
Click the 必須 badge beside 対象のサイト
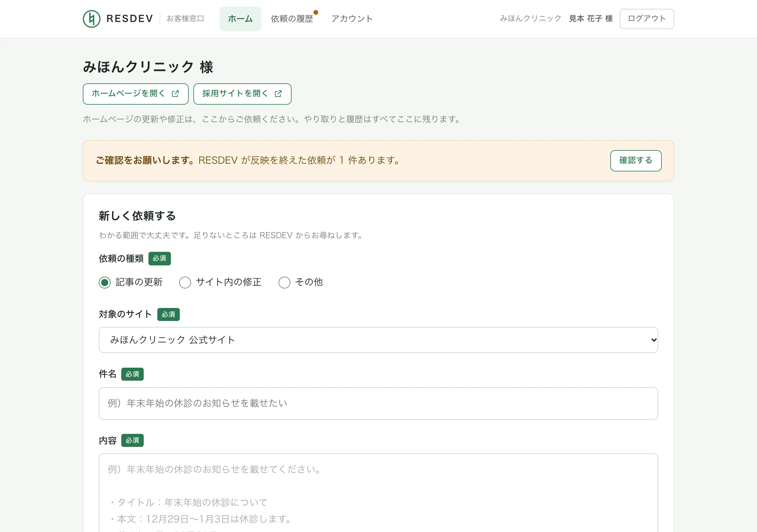(169, 314)
